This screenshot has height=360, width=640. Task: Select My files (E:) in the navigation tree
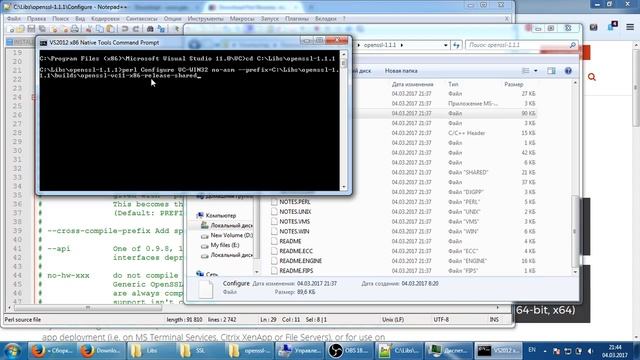tap(224, 245)
